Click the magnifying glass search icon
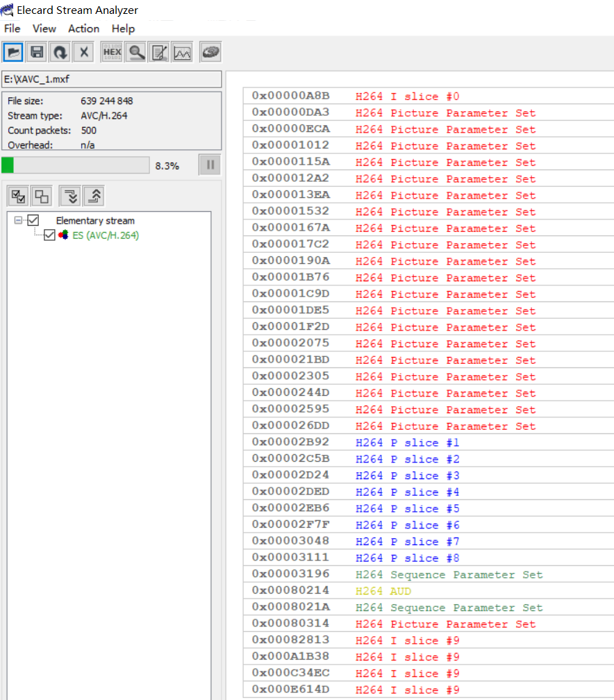 pyautogui.click(x=136, y=53)
